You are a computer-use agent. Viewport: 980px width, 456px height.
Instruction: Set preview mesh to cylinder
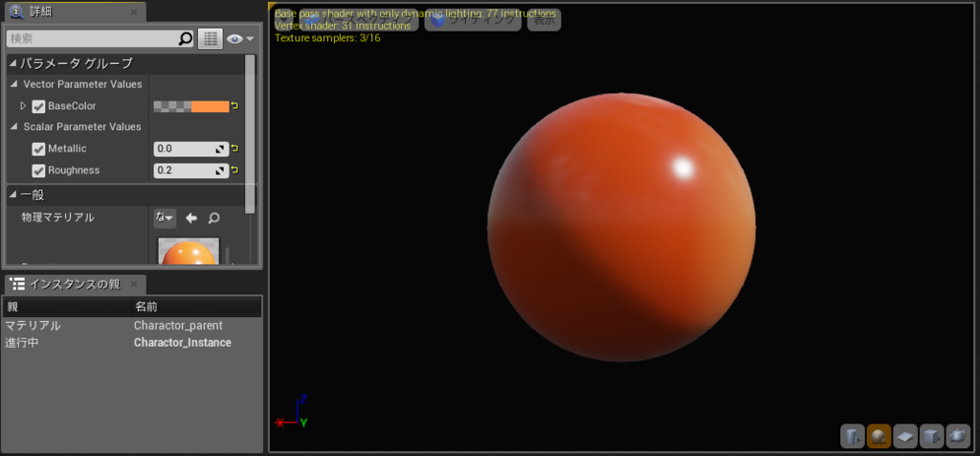(x=852, y=437)
